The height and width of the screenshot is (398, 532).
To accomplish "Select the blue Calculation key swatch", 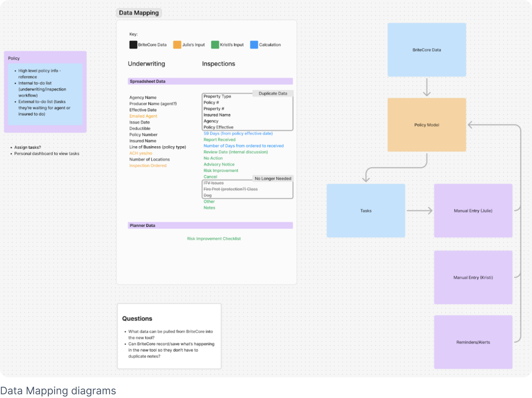I will point(254,45).
